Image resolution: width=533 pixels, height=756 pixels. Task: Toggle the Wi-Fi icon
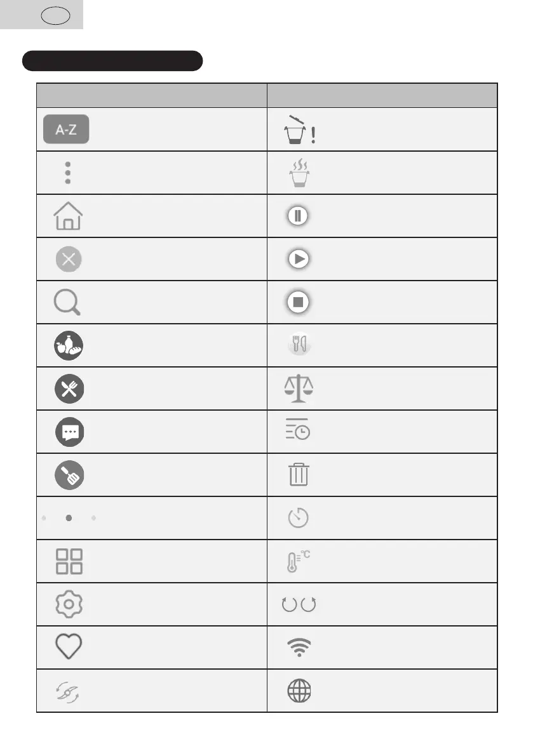[299, 647]
